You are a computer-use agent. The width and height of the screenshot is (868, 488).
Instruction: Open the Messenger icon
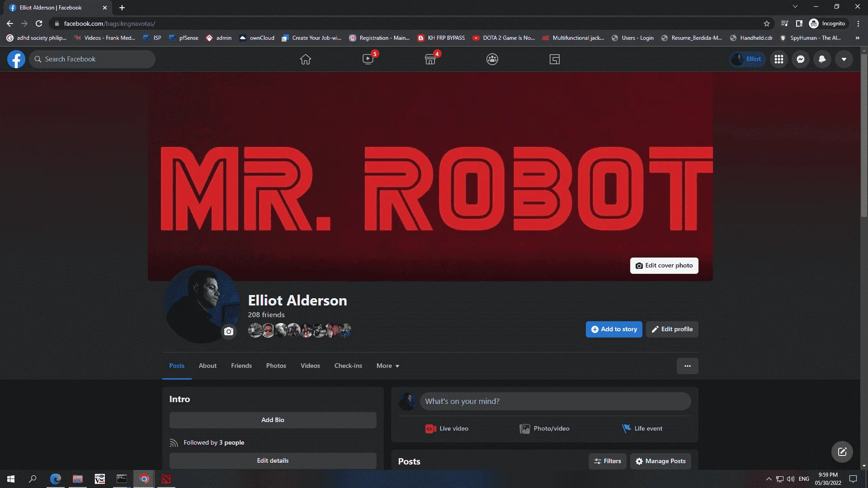801,59
